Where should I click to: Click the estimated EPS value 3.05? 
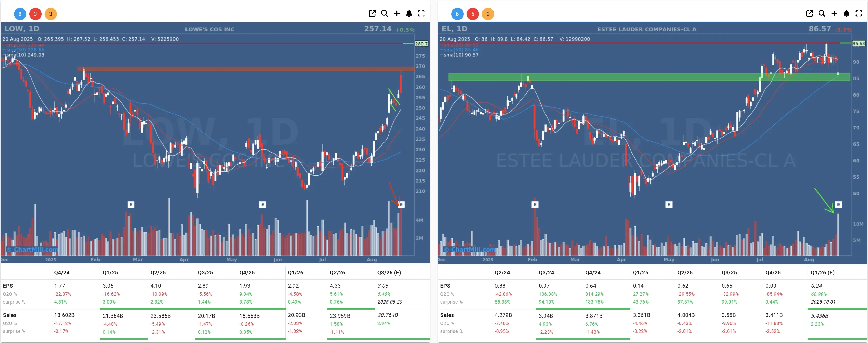[x=383, y=286]
